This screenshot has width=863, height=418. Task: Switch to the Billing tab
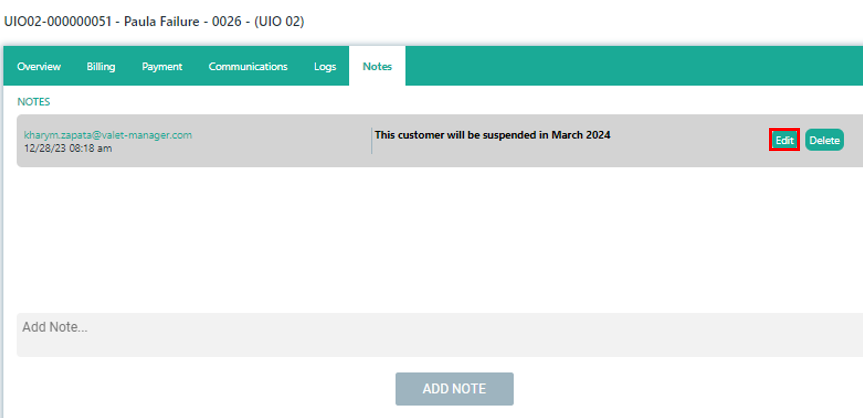[x=101, y=67]
